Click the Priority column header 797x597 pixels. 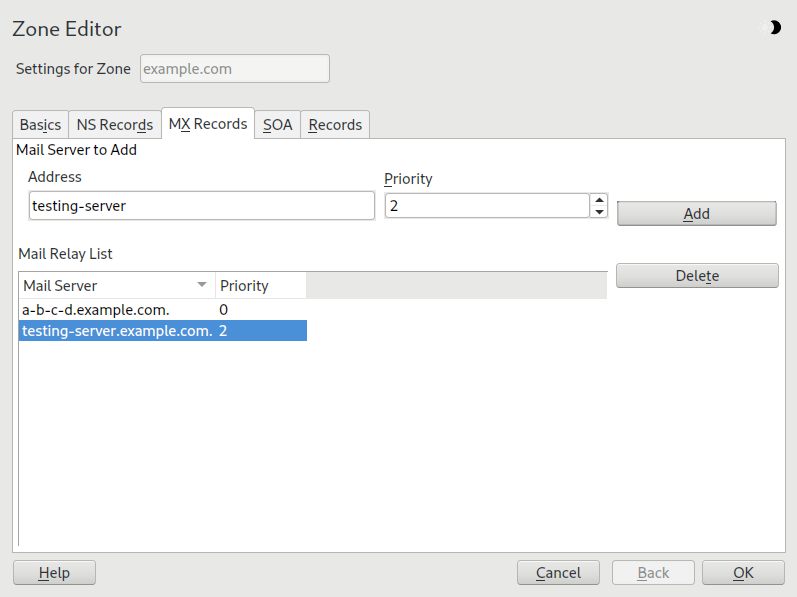tap(260, 286)
